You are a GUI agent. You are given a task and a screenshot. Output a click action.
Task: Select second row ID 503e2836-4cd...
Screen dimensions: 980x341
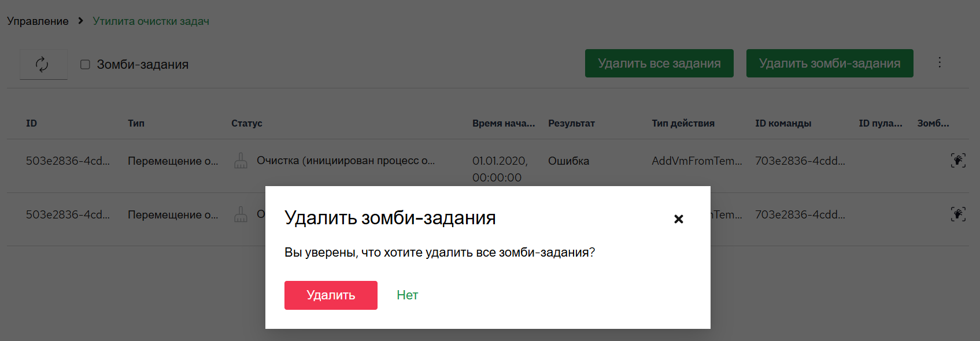point(68,214)
